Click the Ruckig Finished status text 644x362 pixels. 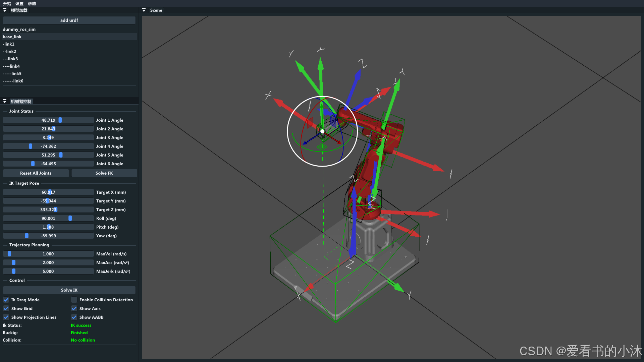pyautogui.click(x=79, y=333)
